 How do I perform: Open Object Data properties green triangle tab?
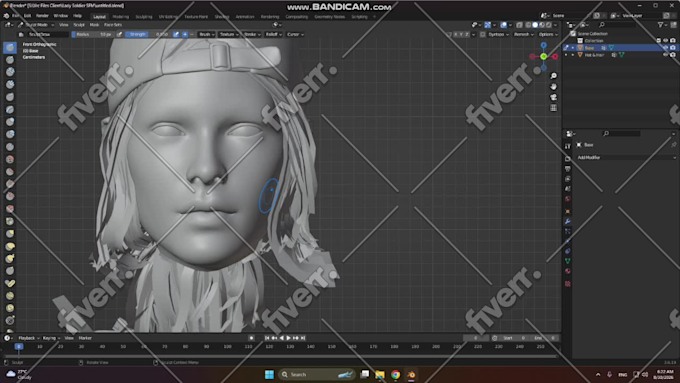coord(568,261)
